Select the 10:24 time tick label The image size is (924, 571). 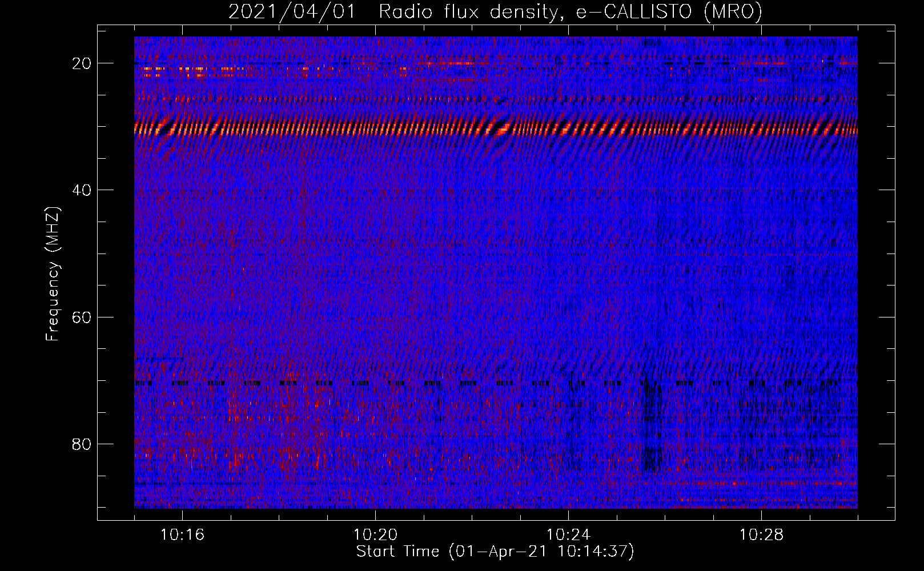(x=568, y=535)
